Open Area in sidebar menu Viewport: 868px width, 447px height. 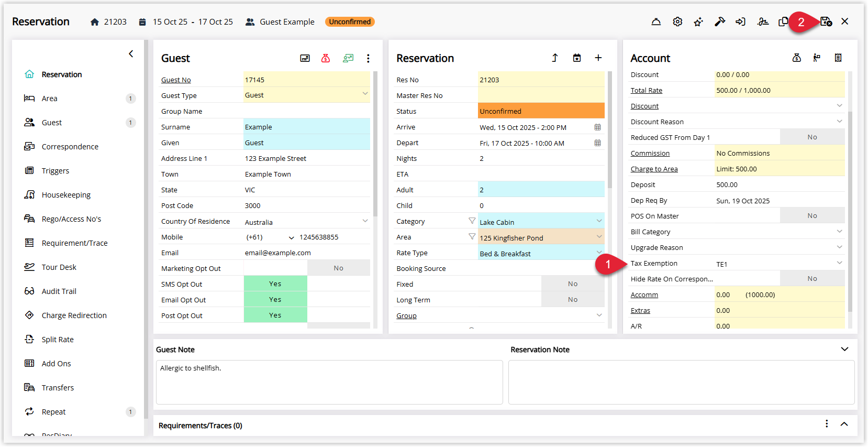coord(50,99)
